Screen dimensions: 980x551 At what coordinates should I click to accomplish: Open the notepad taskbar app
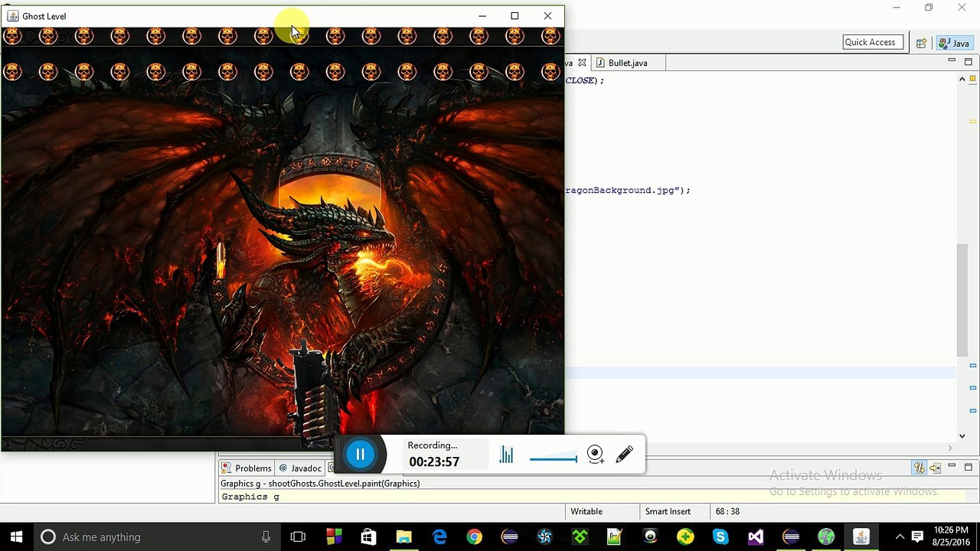[615, 537]
